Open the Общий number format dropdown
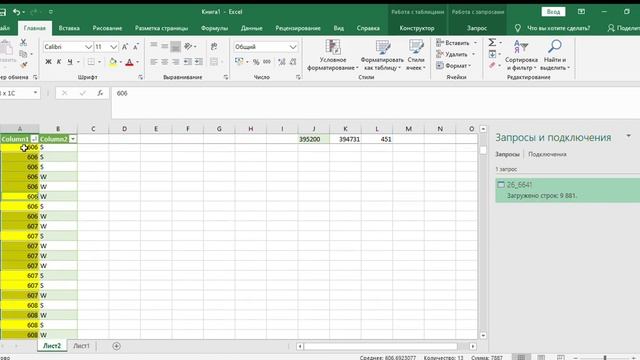This screenshot has height=360, width=640. pos(293,47)
